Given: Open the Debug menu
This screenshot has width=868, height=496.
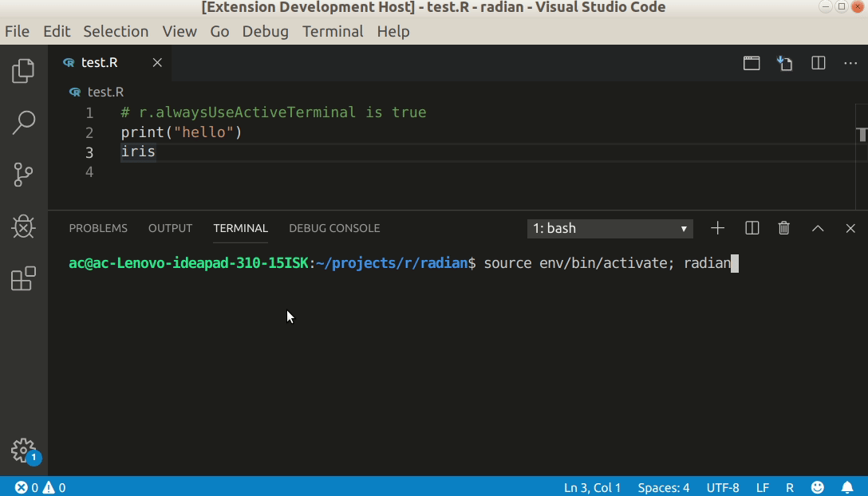Looking at the screenshot, I should (265, 32).
